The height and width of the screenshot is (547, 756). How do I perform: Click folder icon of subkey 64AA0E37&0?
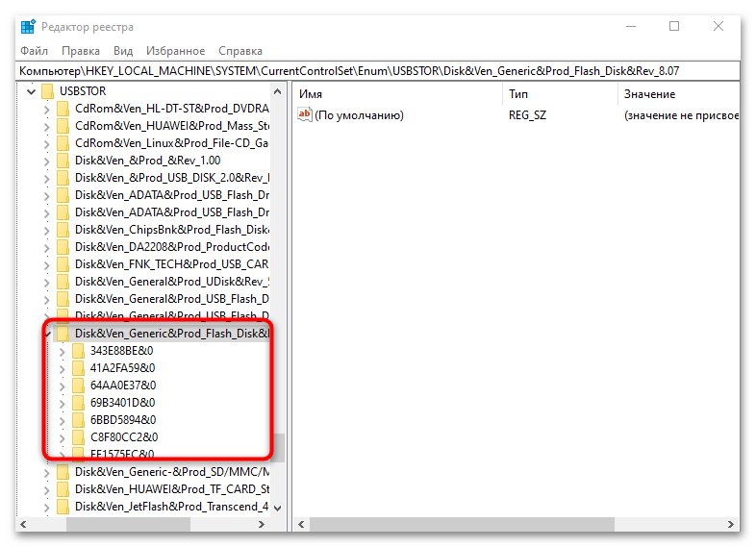point(78,385)
